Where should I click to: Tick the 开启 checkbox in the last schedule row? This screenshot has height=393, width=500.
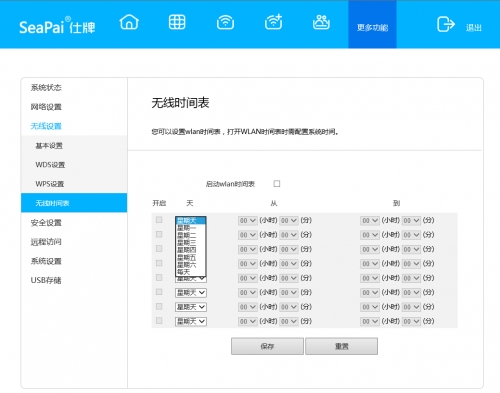[x=159, y=320]
